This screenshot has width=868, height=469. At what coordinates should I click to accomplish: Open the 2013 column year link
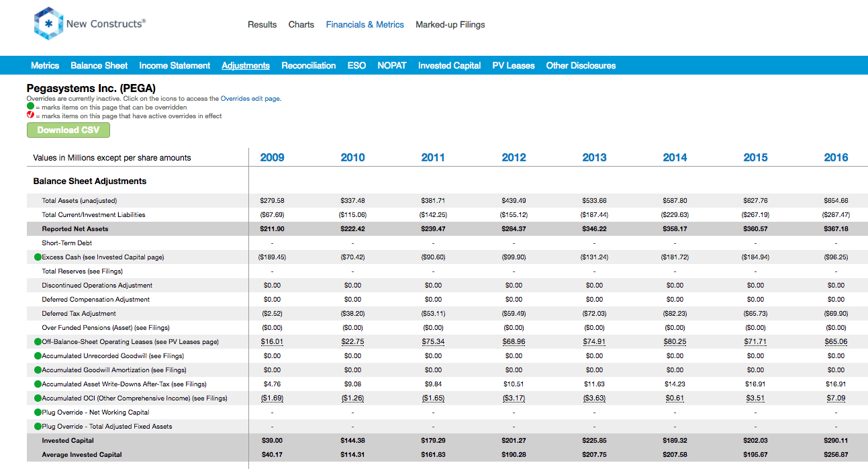point(594,158)
